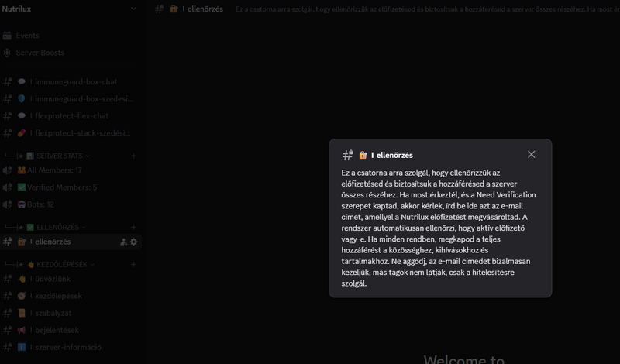
Task: Collapse the SERVER STATS category
Action: pyautogui.click(x=58, y=156)
